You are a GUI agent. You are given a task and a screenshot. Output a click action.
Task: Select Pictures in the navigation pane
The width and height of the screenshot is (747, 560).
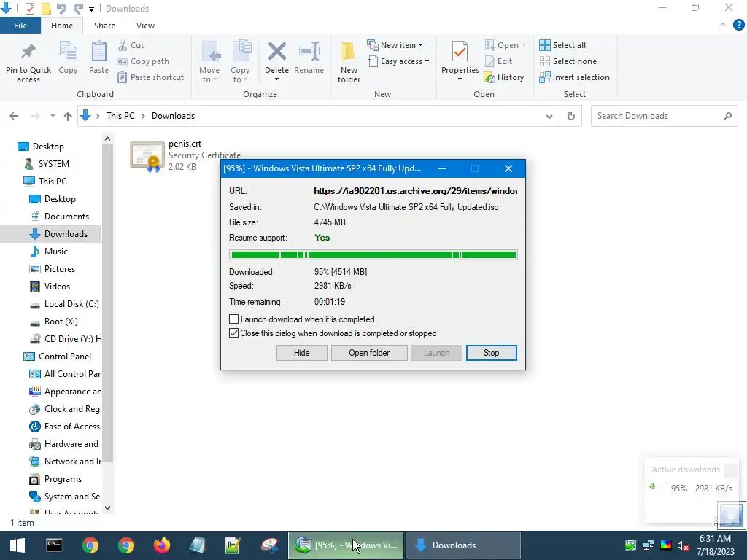pyautogui.click(x=53, y=269)
